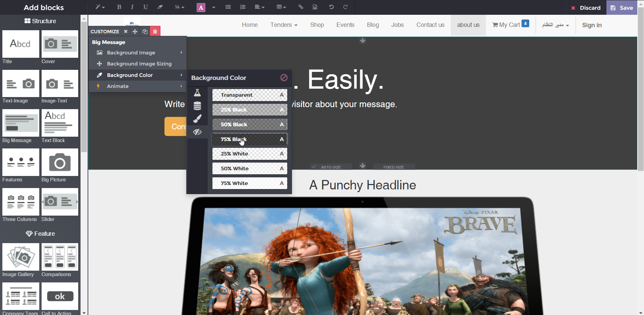Click the undo icon
644x315 pixels.
(331, 7)
